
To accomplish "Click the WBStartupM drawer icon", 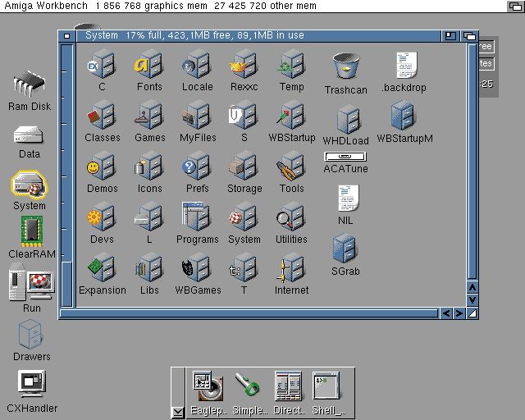I will tap(403, 116).
